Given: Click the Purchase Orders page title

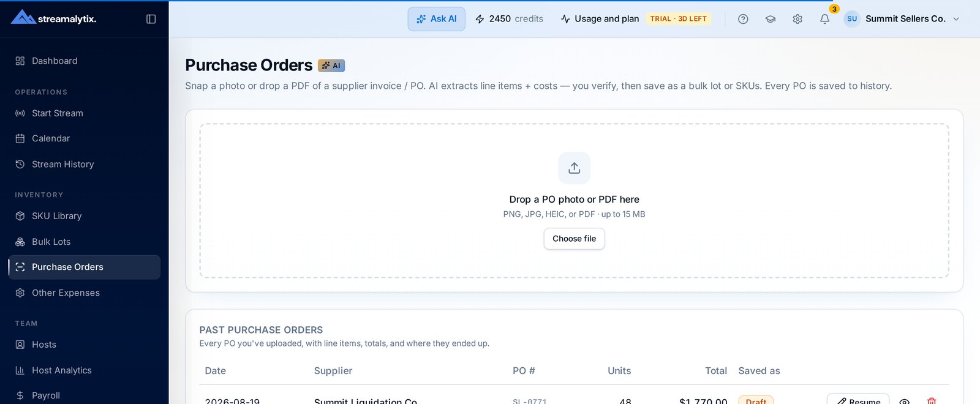Looking at the screenshot, I should (249, 65).
